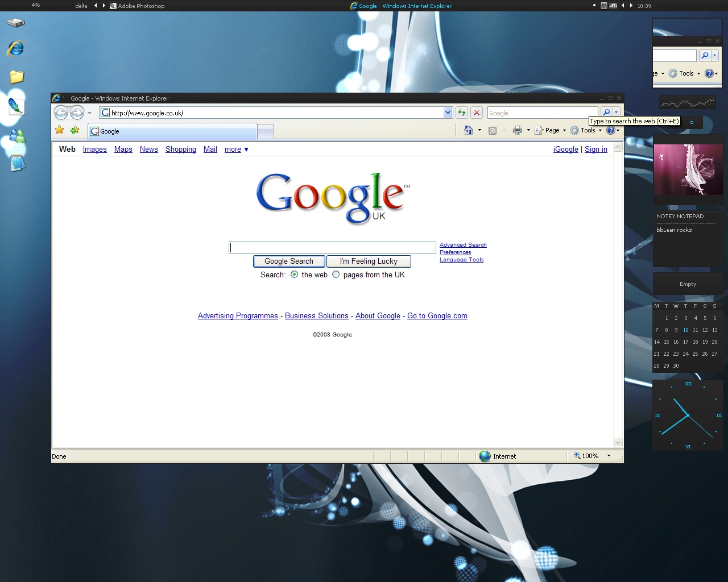Click the Internet security zone globe icon
728x582 pixels.
(485, 456)
